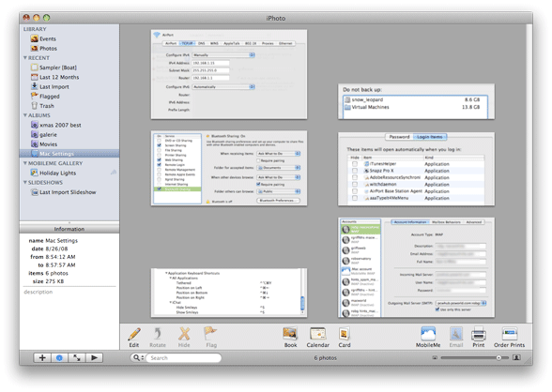
Task: Create a Book project
Action: (x=290, y=338)
